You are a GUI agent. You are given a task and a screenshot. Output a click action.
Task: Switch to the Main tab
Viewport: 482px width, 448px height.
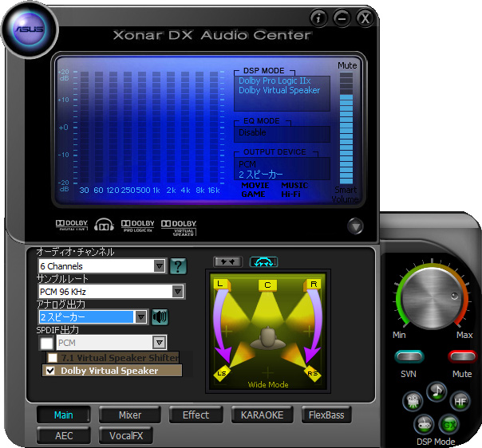coord(64,415)
